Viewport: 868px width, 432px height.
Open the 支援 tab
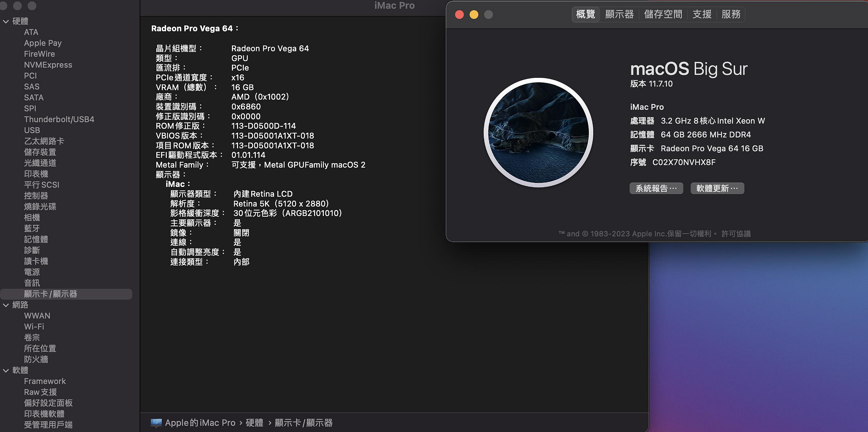click(702, 14)
